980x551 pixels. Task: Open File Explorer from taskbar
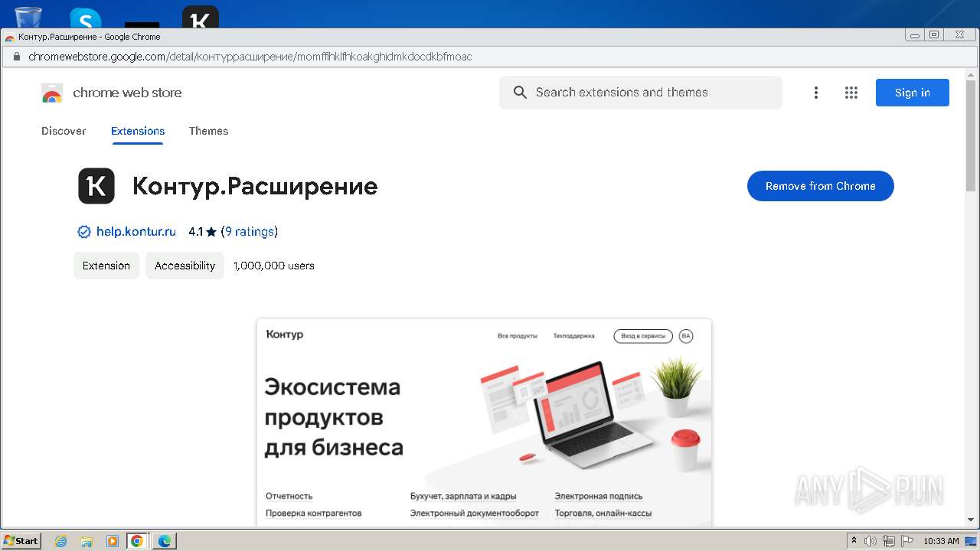(x=87, y=541)
